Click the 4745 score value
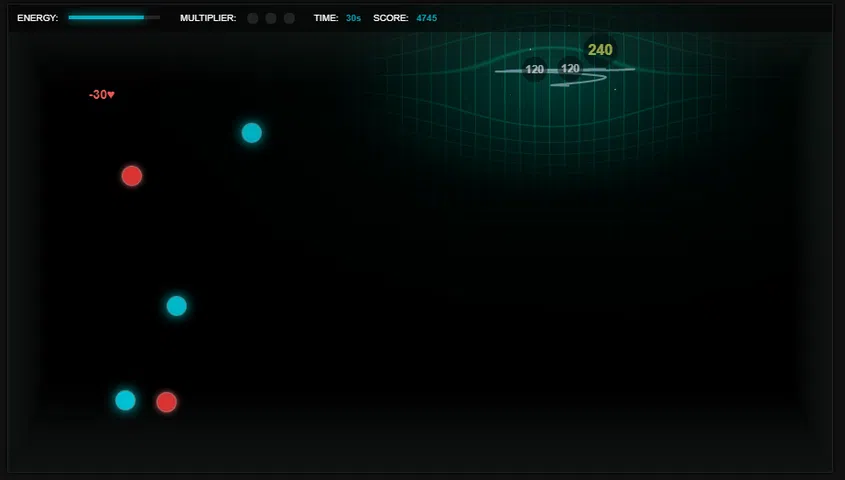 tap(426, 18)
